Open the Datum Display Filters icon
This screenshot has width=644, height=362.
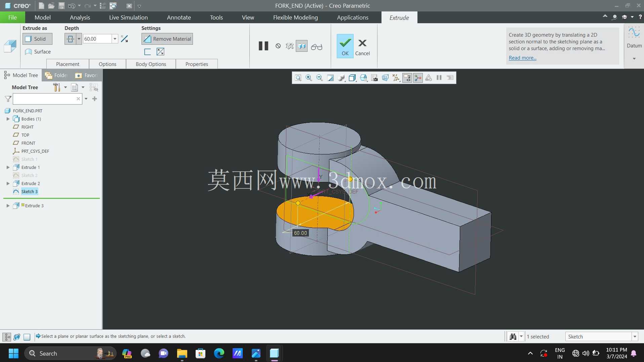point(396,78)
